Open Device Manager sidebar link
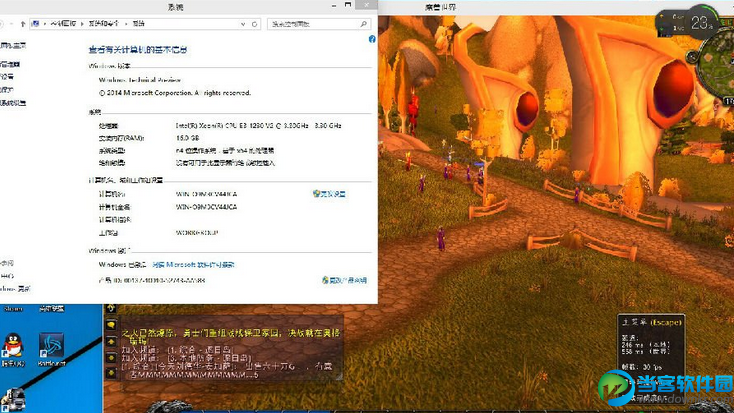 click(x=10, y=64)
